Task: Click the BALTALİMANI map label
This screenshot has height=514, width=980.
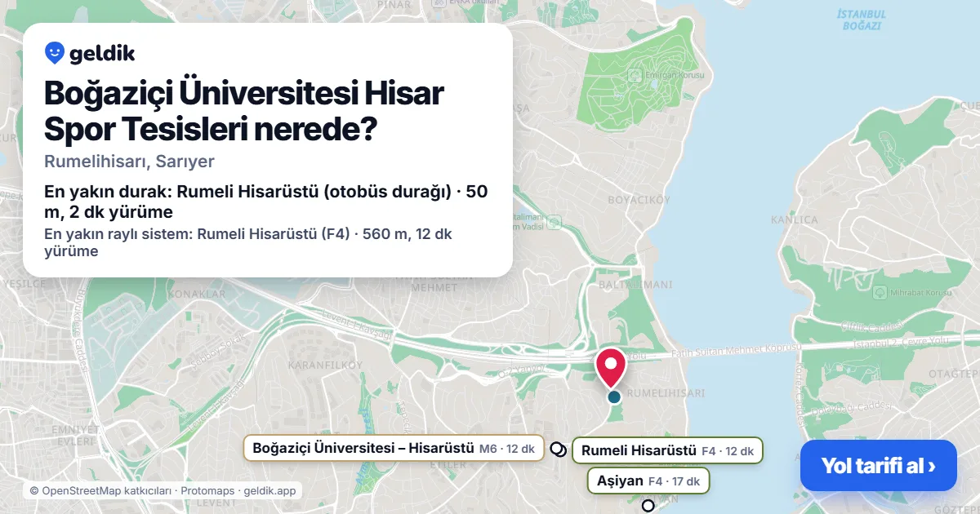Action: [635, 285]
